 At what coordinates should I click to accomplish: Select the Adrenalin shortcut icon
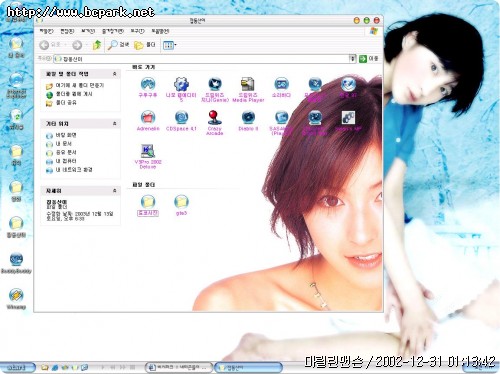pyautogui.click(x=148, y=117)
